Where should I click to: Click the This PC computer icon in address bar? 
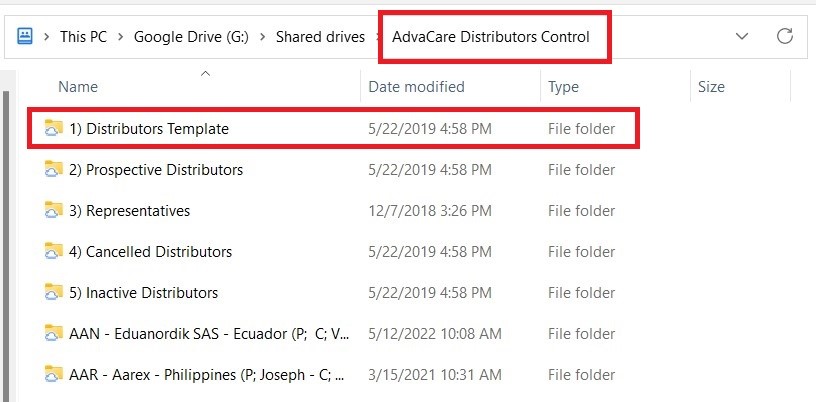pyautogui.click(x=24, y=36)
